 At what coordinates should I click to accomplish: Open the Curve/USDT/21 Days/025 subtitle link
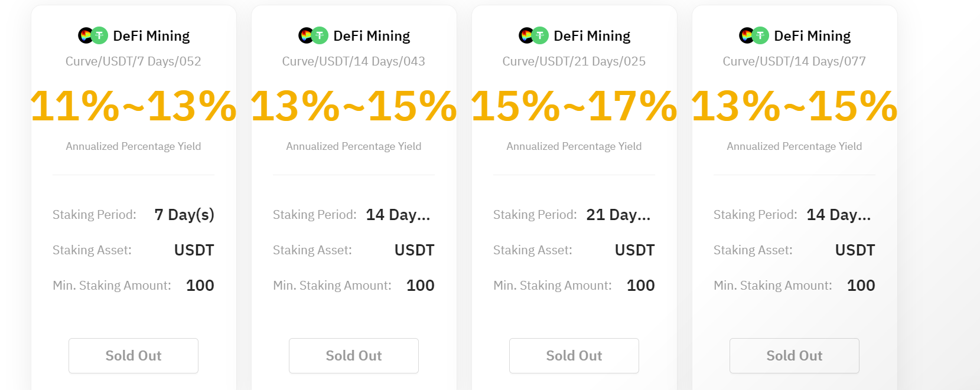coord(574,61)
